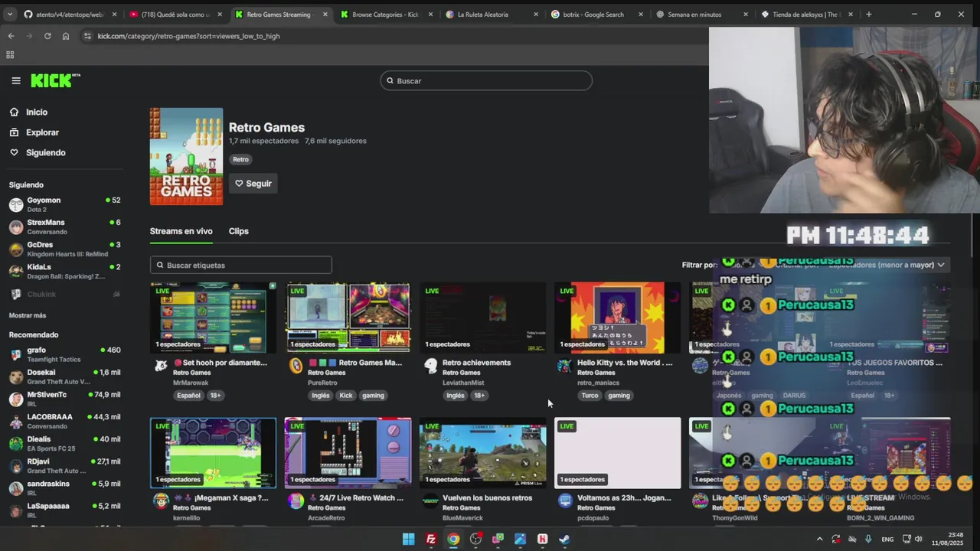Open Hello Kitty vs. the World thumbnail
Screen dimensions: 980x551
tap(618, 318)
